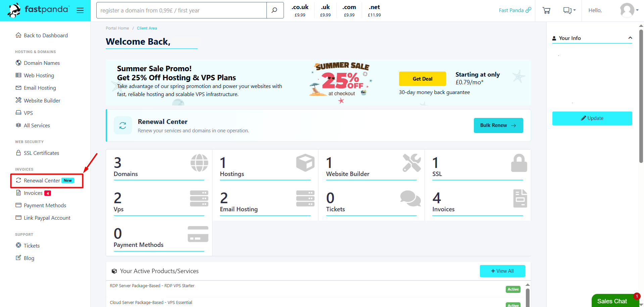This screenshot has width=644, height=307.
Task: Open SSL Certificates in sidebar
Action: [x=37, y=153]
